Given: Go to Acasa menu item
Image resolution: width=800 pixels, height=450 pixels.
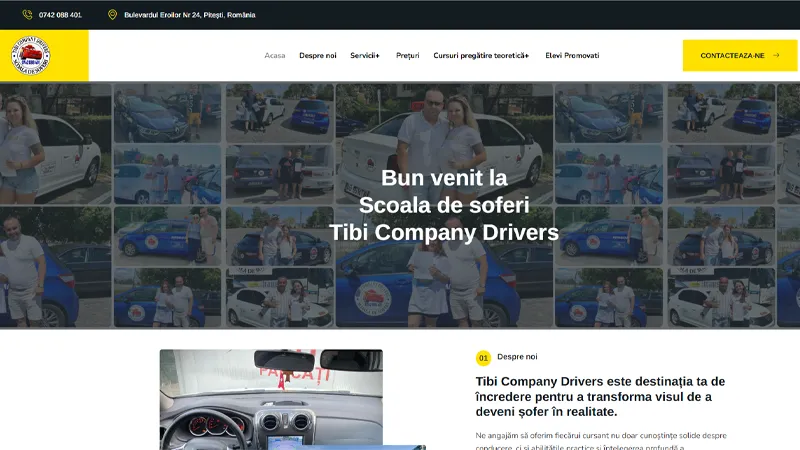Looking at the screenshot, I should coord(274,55).
